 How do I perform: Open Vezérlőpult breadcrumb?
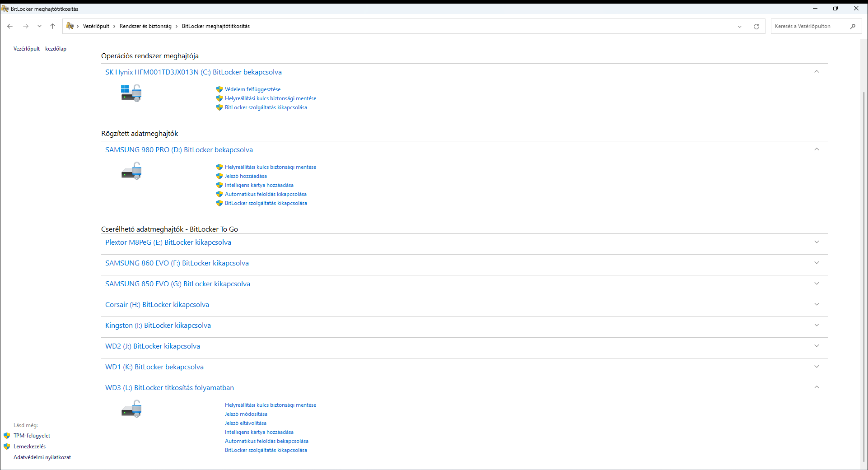tap(96, 26)
